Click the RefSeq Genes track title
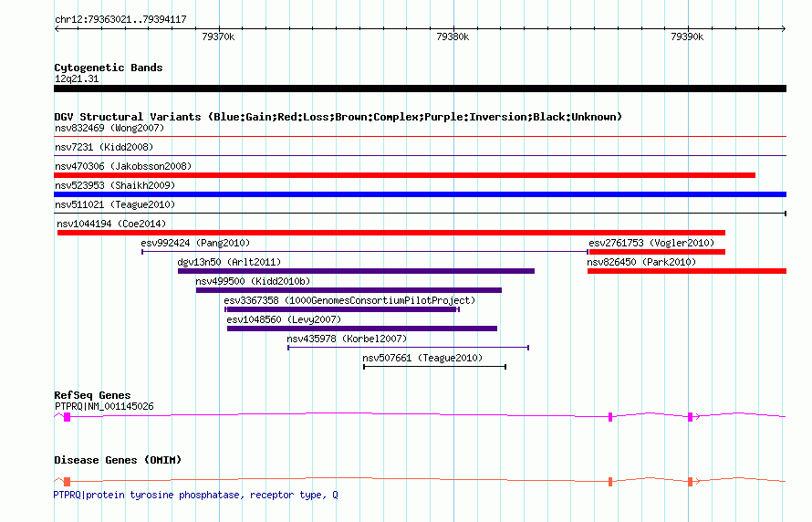The image size is (812, 522). point(92,395)
